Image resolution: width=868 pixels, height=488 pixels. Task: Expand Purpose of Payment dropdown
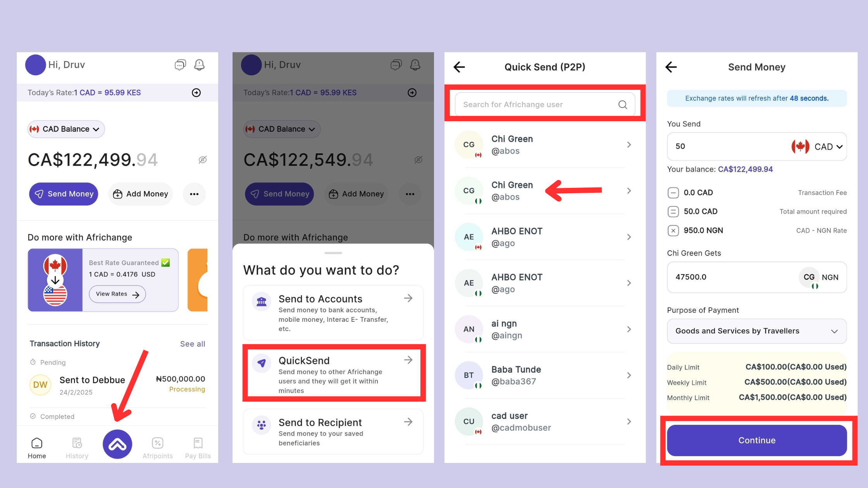[x=757, y=331]
